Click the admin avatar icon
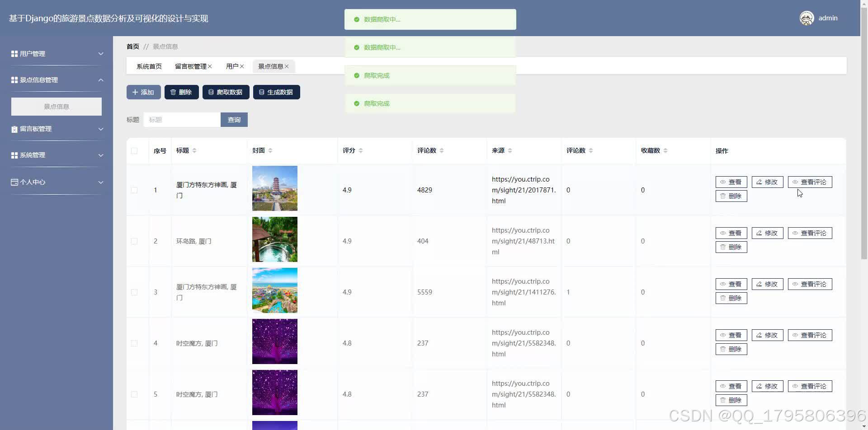This screenshot has height=430, width=868. point(807,18)
